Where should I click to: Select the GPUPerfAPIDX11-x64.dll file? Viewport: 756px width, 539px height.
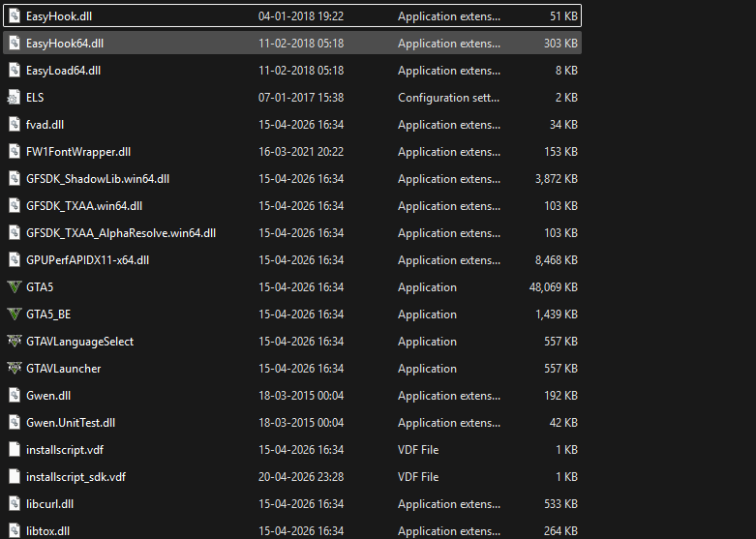[87, 260]
